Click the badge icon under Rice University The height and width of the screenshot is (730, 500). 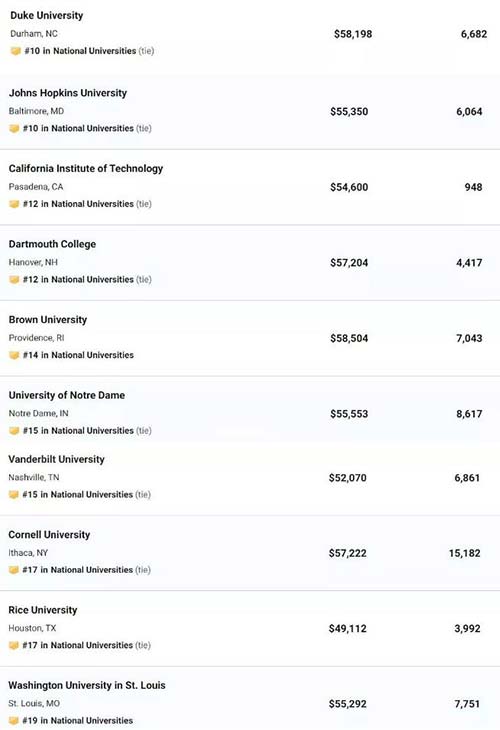click(x=14, y=645)
